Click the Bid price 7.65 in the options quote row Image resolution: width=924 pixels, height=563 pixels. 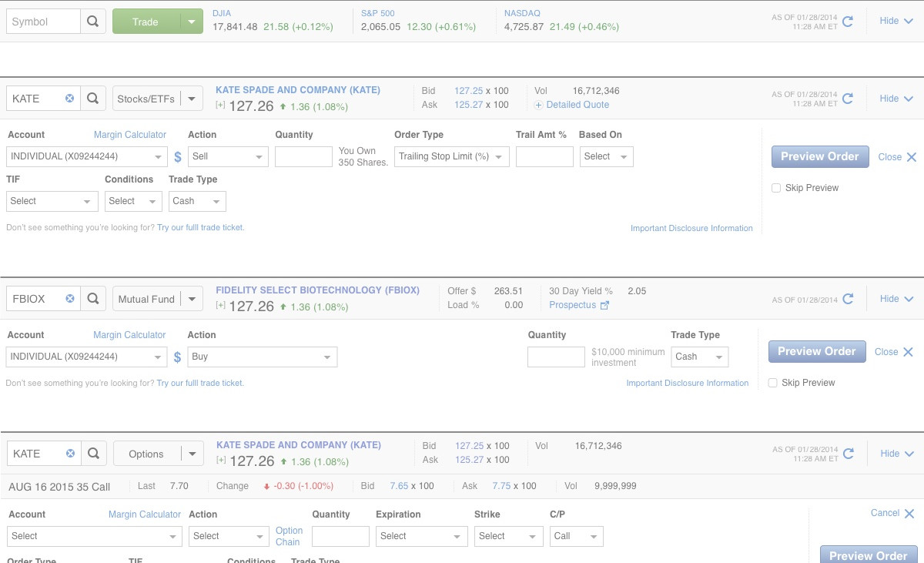[x=399, y=486]
